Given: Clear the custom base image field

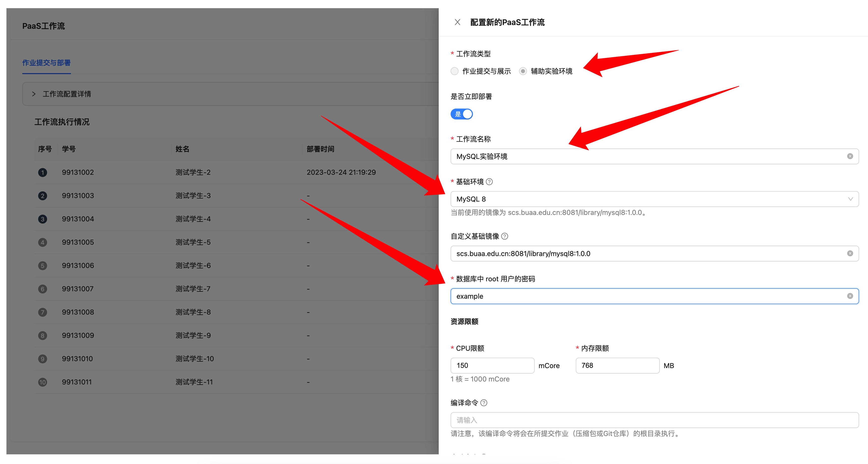Looking at the screenshot, I should (x=850, y=253).
